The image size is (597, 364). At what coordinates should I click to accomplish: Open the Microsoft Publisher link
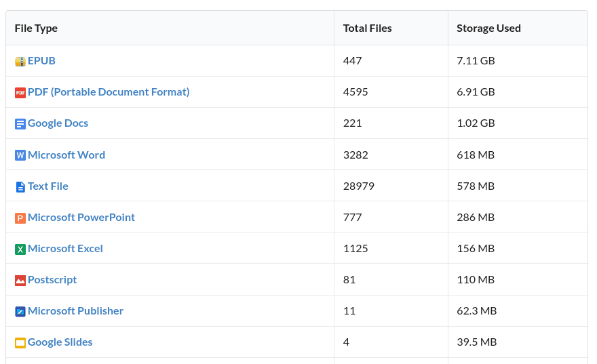point(75,310)
